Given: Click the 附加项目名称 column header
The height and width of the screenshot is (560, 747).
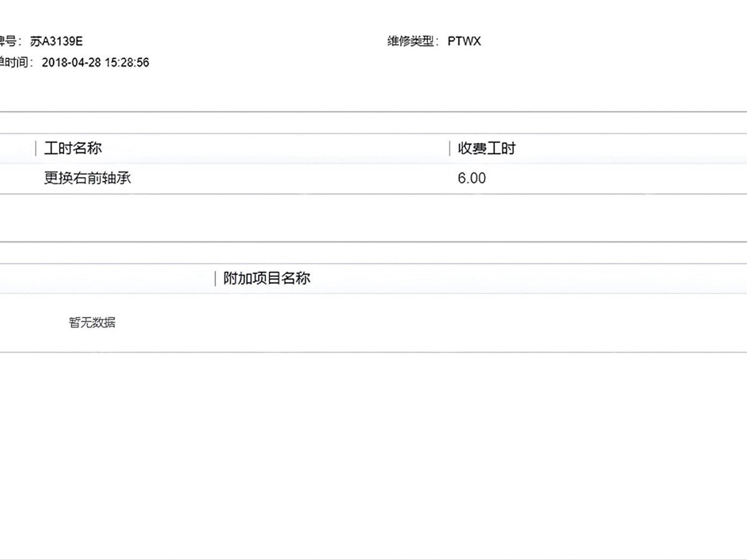Looking at the screenshot, I should (266, 279).
